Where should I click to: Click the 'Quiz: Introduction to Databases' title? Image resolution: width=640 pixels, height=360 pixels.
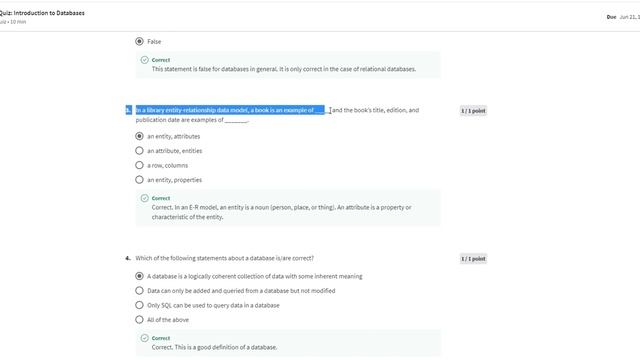[x=42, y=13]
